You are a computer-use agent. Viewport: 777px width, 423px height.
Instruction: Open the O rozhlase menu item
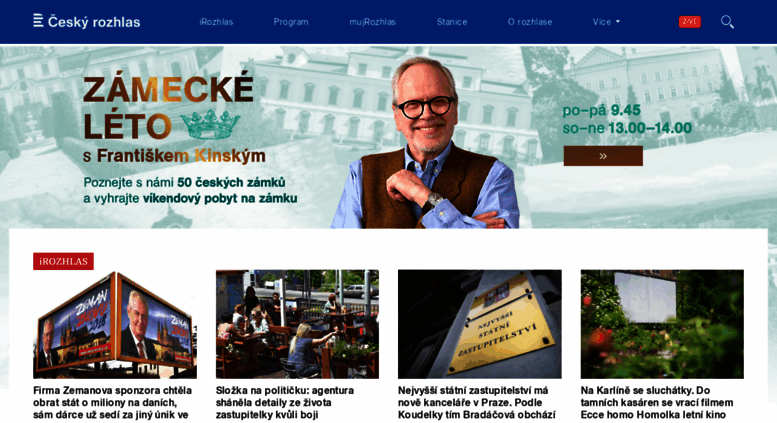[x=530, y=22]
